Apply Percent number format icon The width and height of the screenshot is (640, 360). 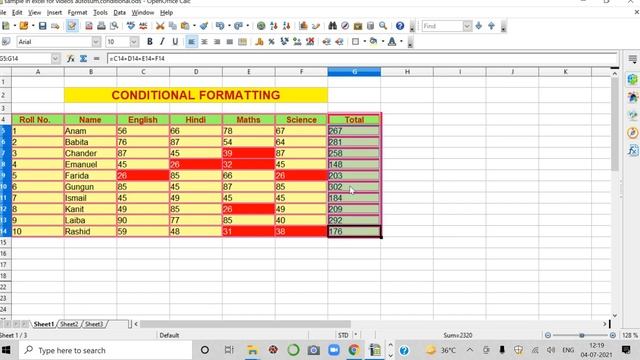(271, 42)
